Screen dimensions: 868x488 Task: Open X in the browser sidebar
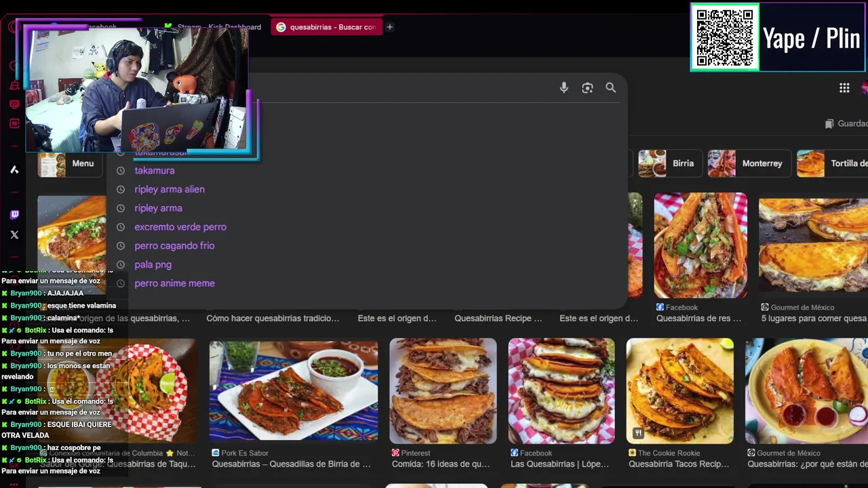(14, 235)
